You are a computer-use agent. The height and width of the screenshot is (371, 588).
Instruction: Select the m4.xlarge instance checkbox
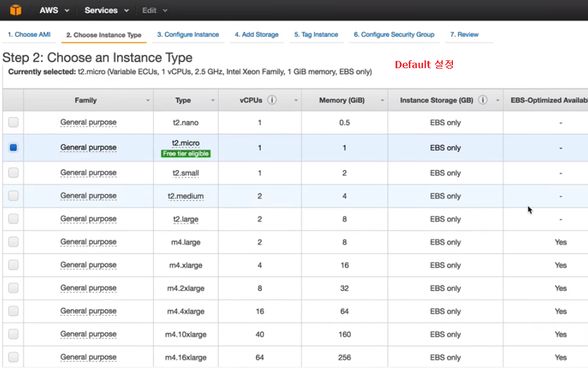point(13,265)
